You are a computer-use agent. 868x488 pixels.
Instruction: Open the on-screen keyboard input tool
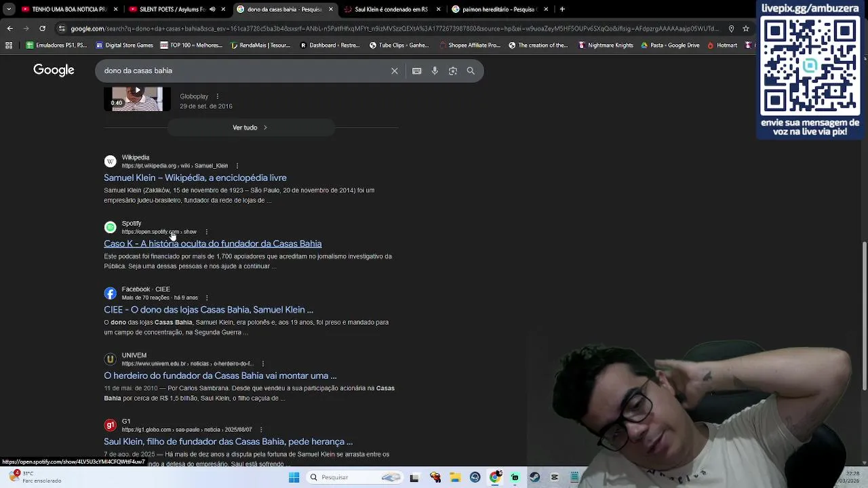pos(416,70)
